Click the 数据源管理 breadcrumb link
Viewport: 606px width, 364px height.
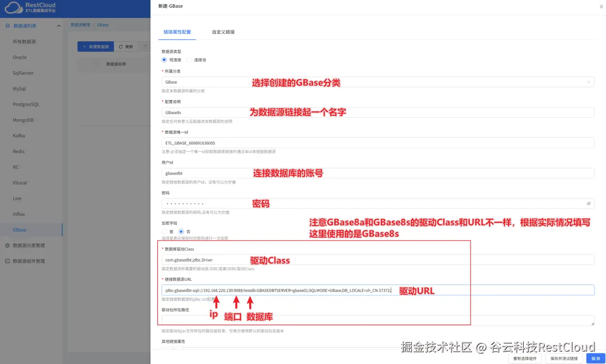click(x=80, y=25)
